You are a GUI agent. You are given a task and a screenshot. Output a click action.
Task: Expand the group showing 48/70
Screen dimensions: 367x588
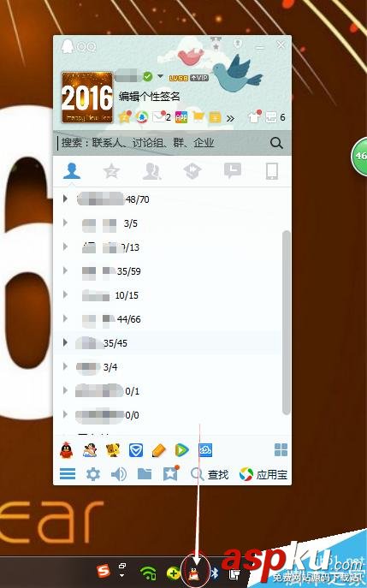click(65, 199)
